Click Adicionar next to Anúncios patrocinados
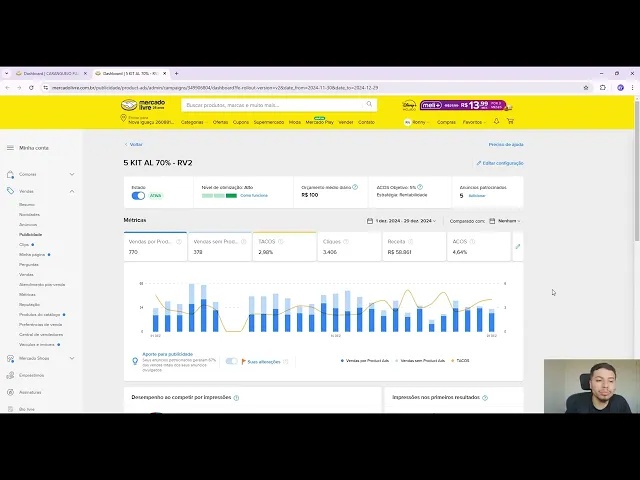Viewport: 640px width, 480px height. [x=477, y=196]
